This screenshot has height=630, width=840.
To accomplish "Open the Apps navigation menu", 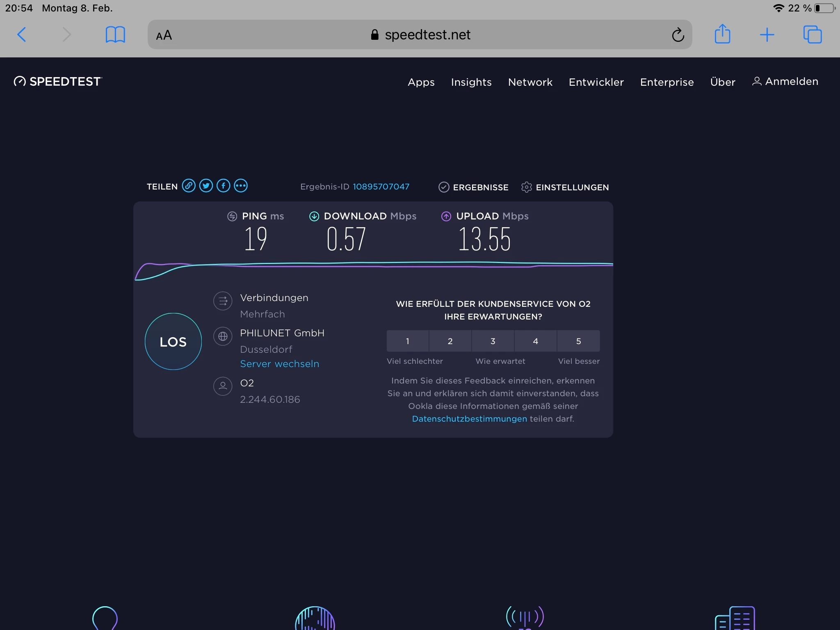I will click(x=421, y=82).
